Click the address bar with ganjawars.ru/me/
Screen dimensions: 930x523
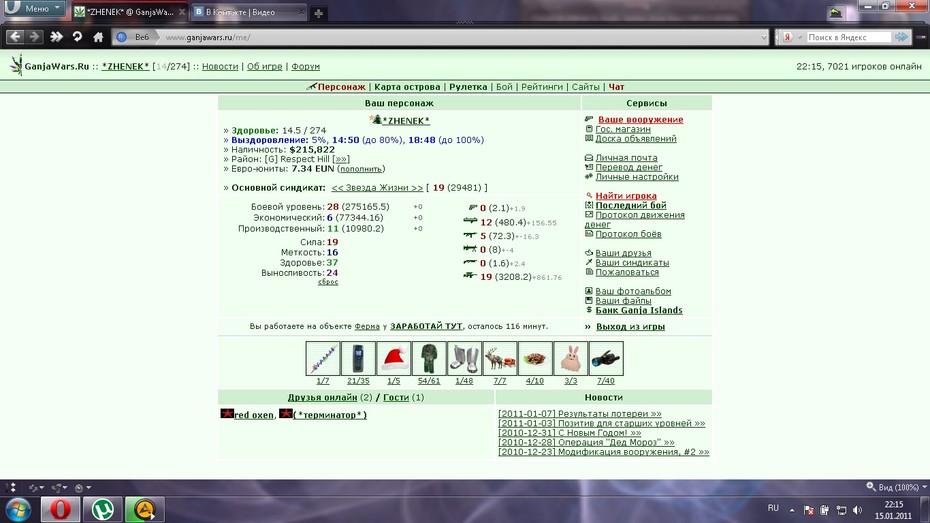(x=439, y=37)
